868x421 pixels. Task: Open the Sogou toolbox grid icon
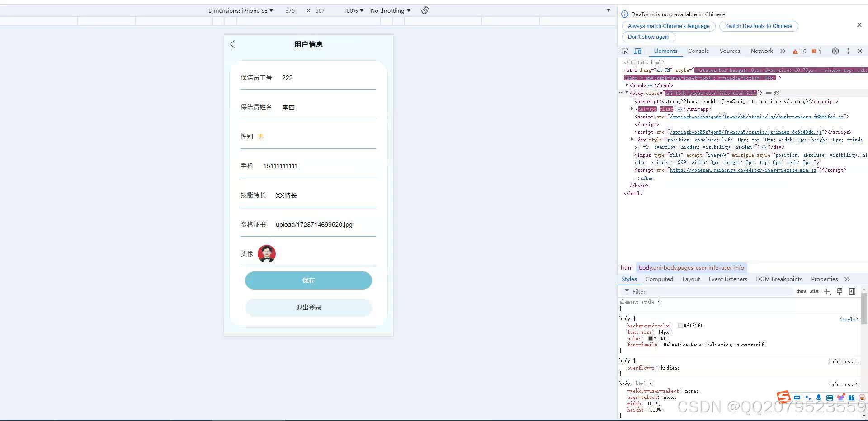[x=851, y=398]
